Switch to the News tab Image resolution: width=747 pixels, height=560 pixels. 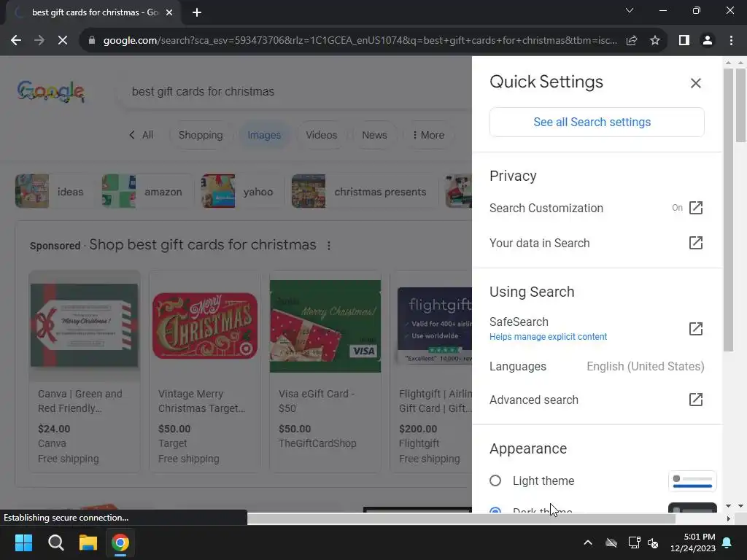tap(374, 135)
